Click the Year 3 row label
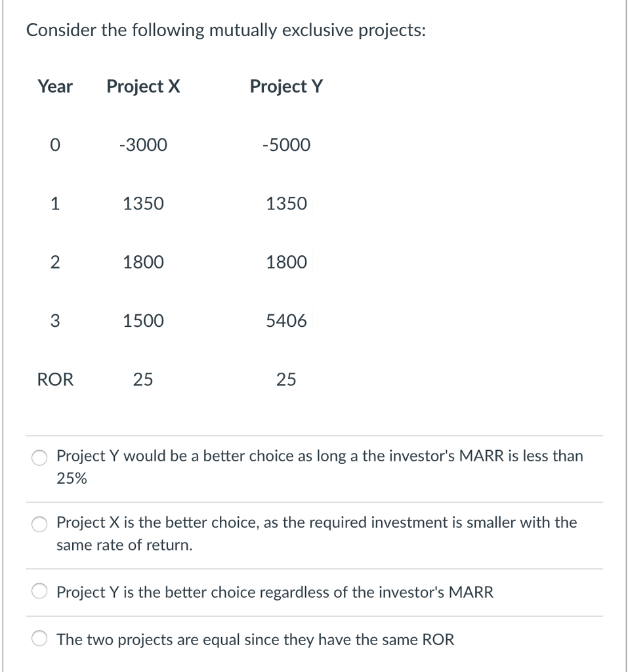Viewport: 628px width, 672px height. pos(54,320)
